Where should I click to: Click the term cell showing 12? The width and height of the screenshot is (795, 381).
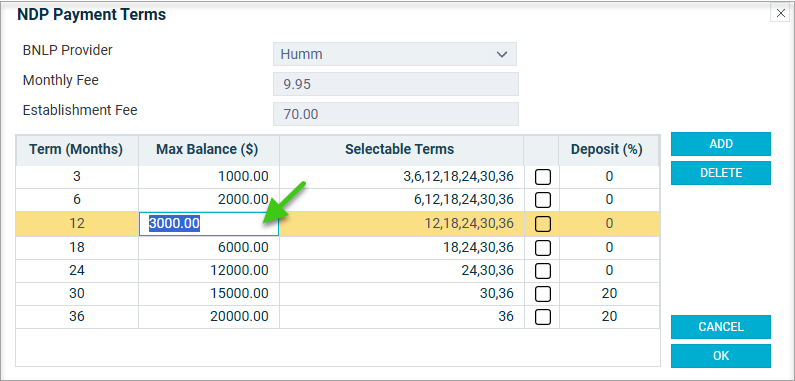[77, 224]
